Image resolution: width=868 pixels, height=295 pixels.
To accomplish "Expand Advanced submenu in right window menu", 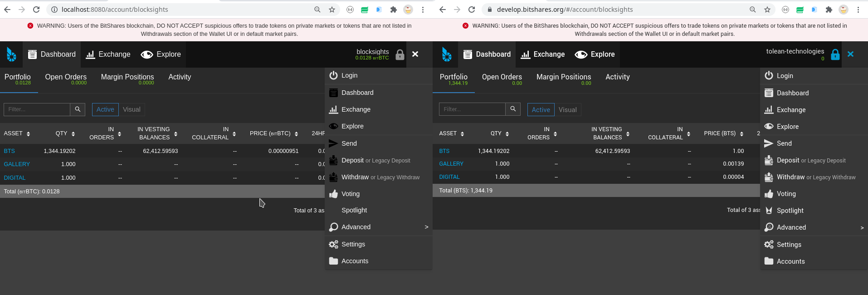I will 814,227.
